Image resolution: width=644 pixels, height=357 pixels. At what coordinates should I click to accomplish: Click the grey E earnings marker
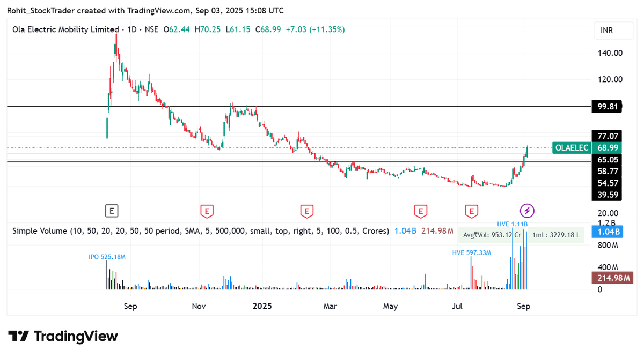(112, 211)
